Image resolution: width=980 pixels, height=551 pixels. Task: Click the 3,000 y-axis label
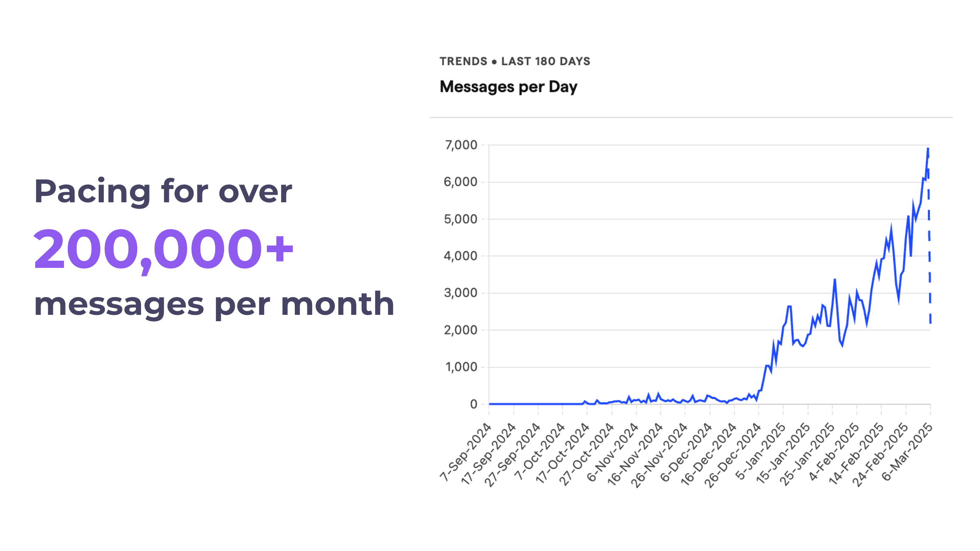click(x=460, y=293)
